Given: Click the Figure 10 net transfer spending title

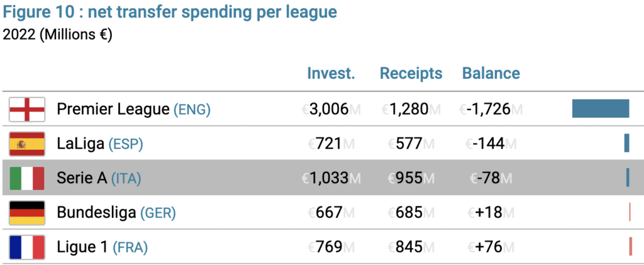Looking at the screenshot, I should click(x=170, y=13).
